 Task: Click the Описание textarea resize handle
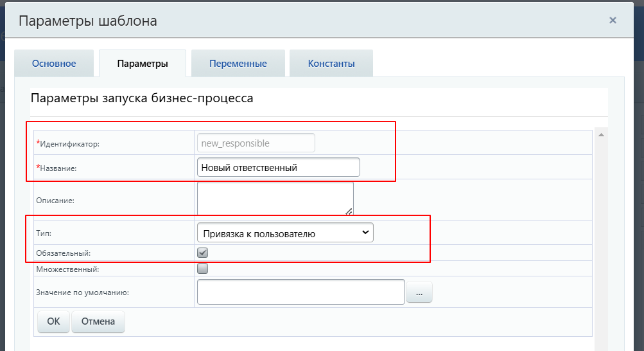point(349,211)
